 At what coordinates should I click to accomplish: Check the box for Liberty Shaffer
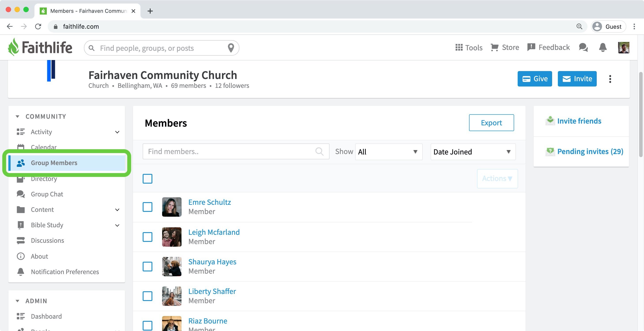[148, 296]
